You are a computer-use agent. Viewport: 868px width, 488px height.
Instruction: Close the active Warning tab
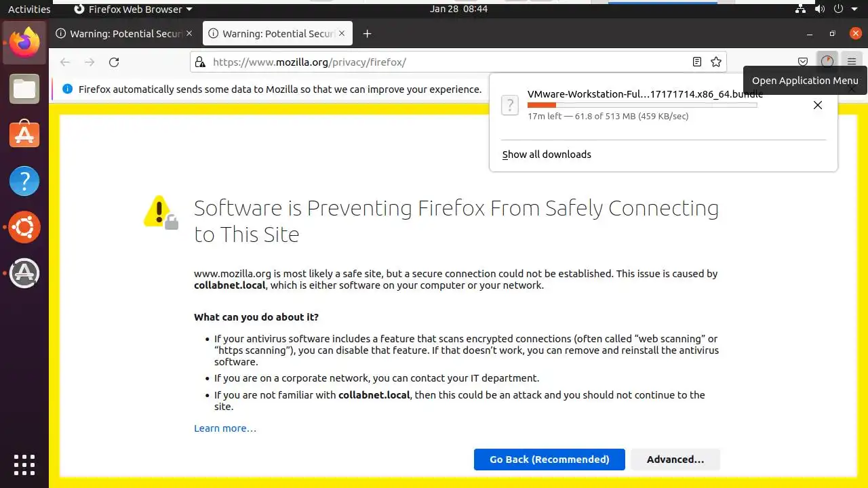pyautogui.click(x=342, y=33)
